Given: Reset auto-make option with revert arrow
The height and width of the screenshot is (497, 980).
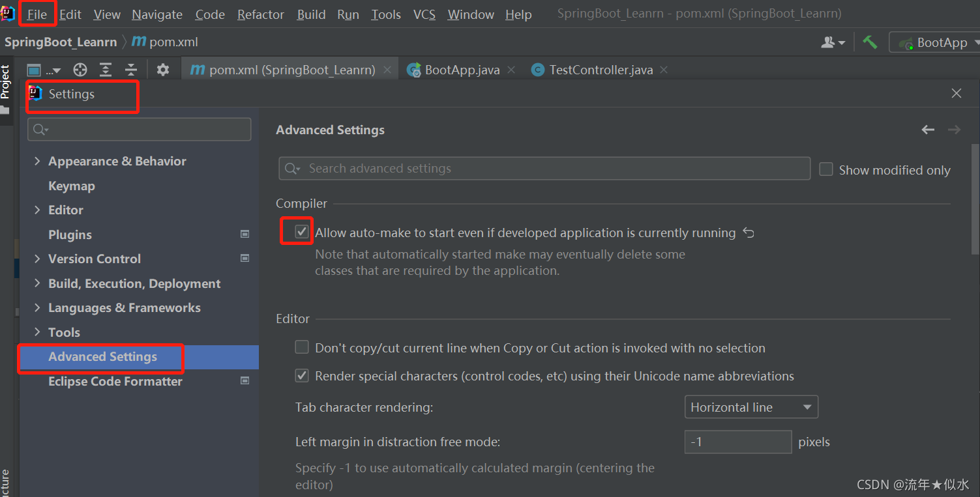Looking at the screenshot, I should [x=749, y=233].
